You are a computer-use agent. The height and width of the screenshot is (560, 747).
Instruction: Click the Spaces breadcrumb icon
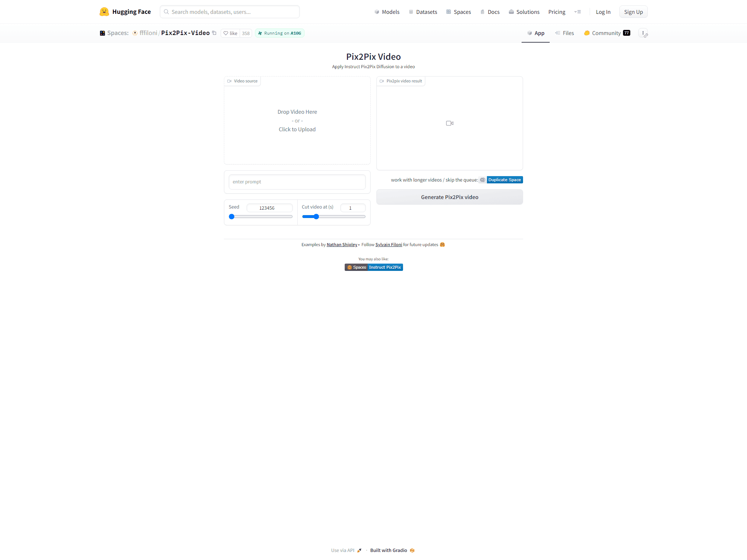(102, 33)
